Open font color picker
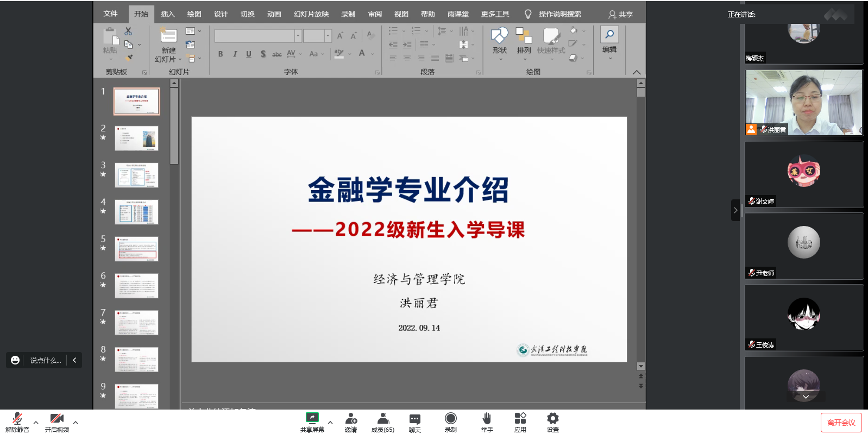This screenshot has height=434, width=868. pyautogui.click(x=362, y=53)
